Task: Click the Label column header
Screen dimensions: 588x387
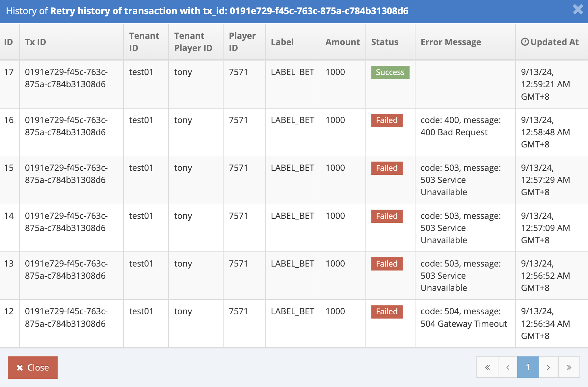Action: click(x=282, y=42)
